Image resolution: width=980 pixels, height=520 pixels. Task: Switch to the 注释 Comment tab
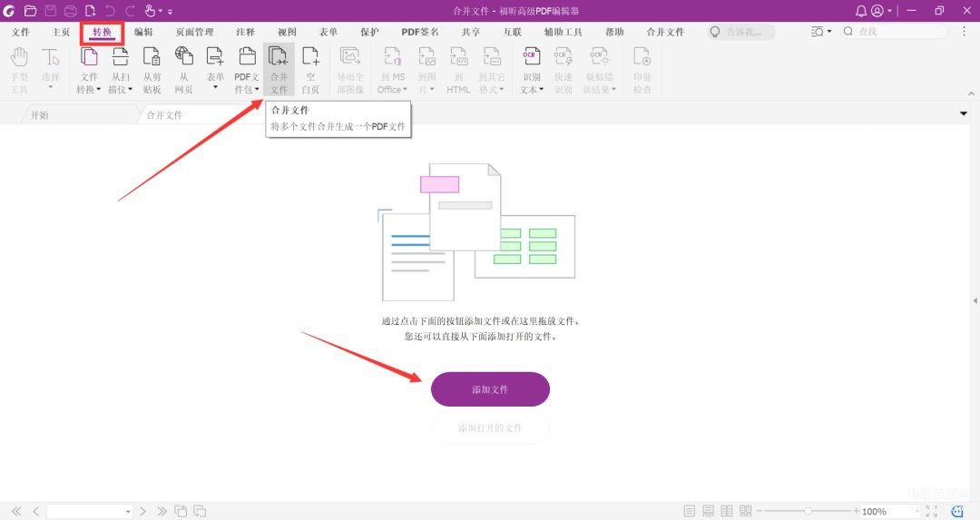[245, 32]
